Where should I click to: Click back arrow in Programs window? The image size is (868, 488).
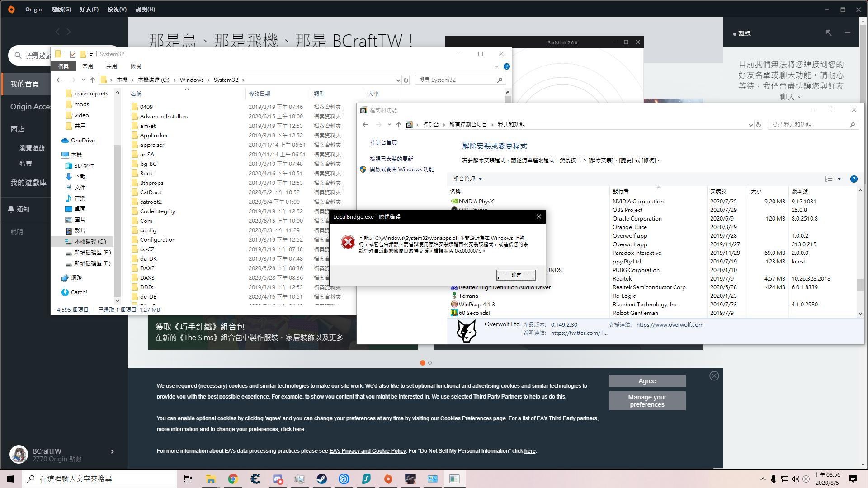pos(365,125)
